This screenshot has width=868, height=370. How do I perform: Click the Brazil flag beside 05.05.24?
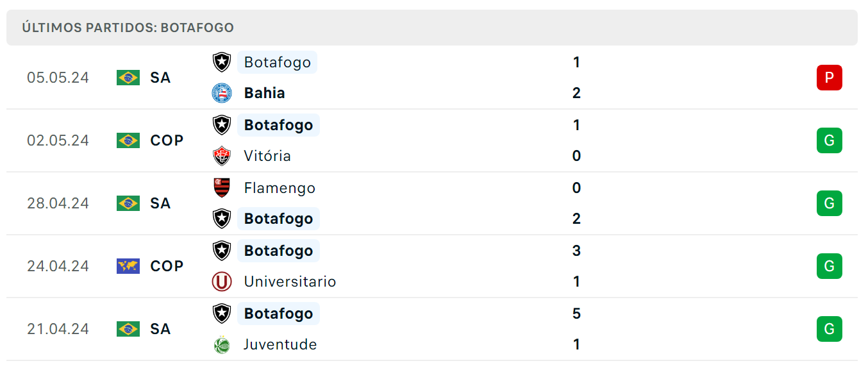(x=128, y=78)
